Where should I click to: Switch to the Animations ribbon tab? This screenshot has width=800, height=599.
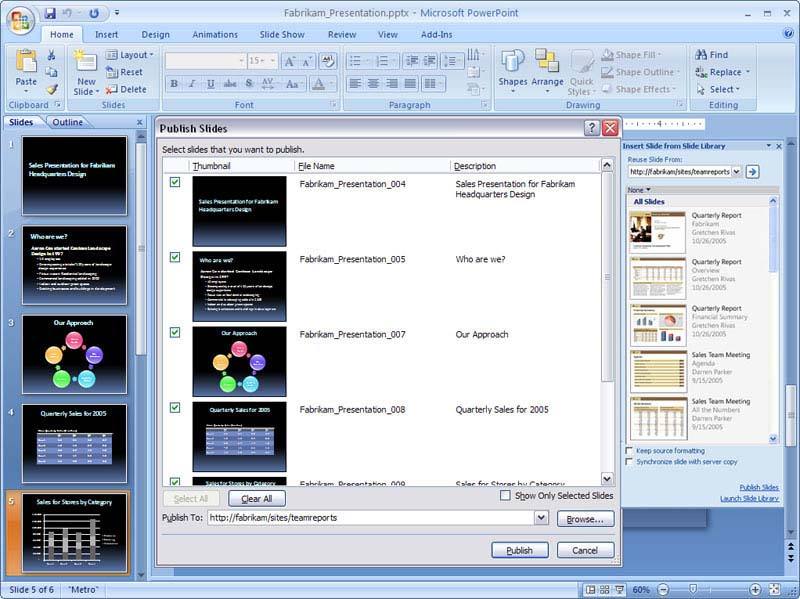(x=215, y=34)
